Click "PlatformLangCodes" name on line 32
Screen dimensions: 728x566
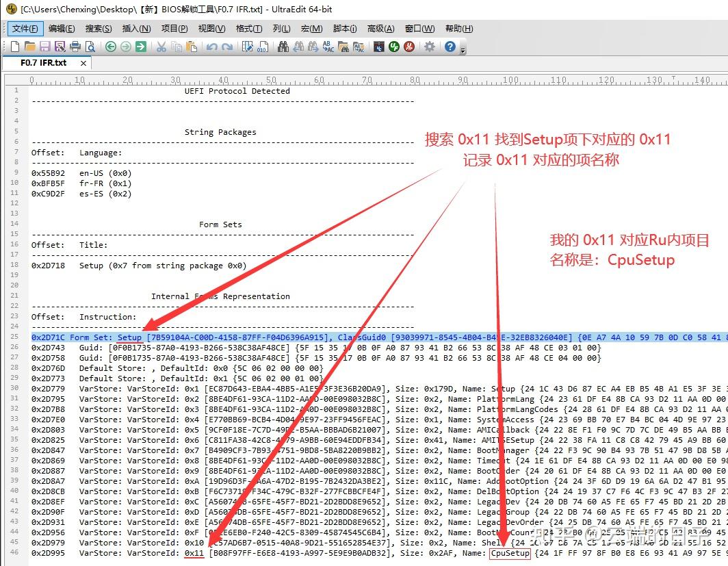[x=517, y=409]
